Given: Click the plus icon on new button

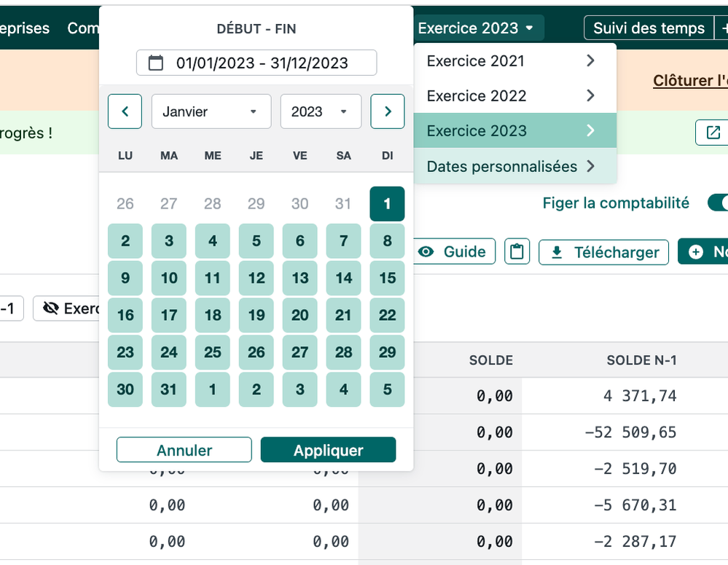Looking at the screenshot, I should [696, 252].
